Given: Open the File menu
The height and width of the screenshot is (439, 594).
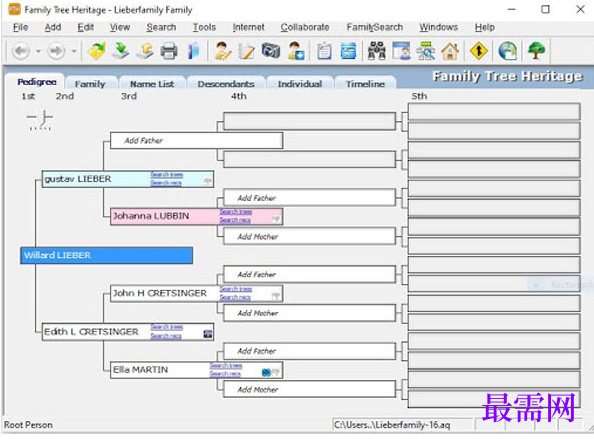Looking at the screenshot, I should pyautogui.click(x=20, y=27).
